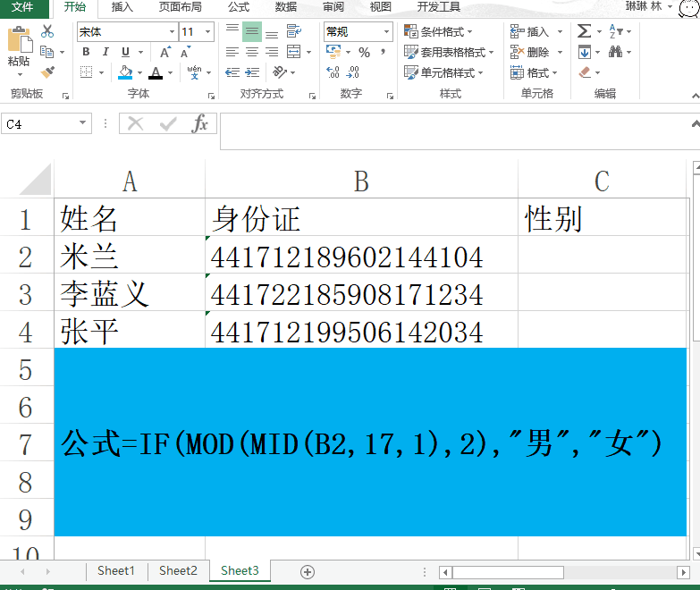
Task: Click the decrease indent icon
Action: 232,72
